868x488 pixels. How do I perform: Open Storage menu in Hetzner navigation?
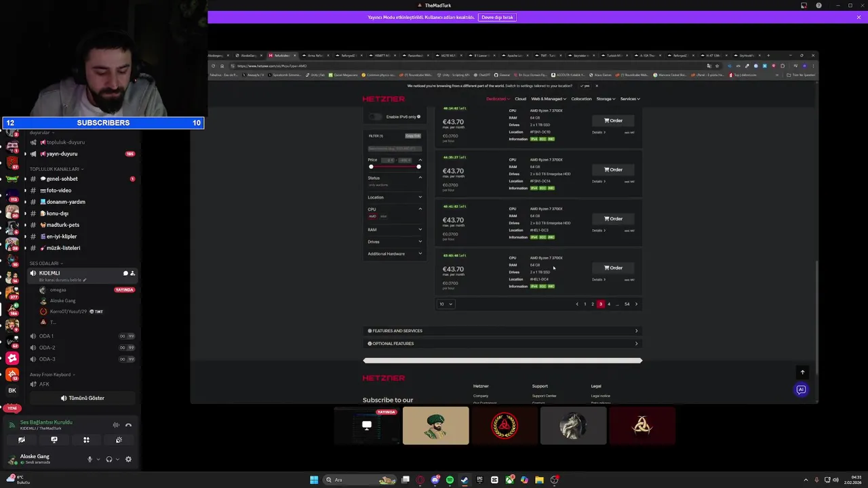click(x=606, y=99)
